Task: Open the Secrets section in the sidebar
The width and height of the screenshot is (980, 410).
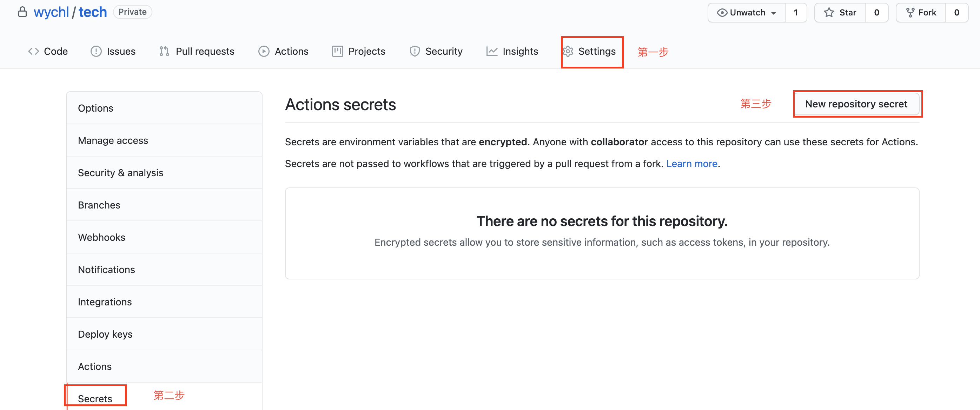Action: coord(95,398)
